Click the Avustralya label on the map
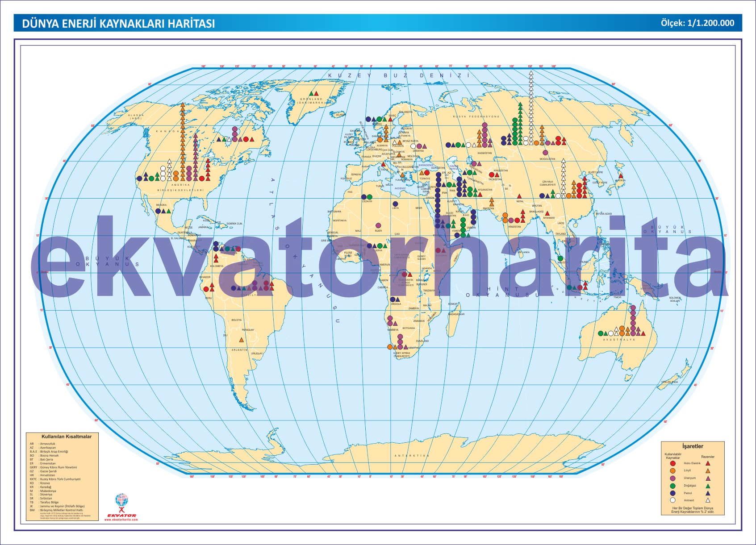Screen dimensions: 756x545 [619, 340]
